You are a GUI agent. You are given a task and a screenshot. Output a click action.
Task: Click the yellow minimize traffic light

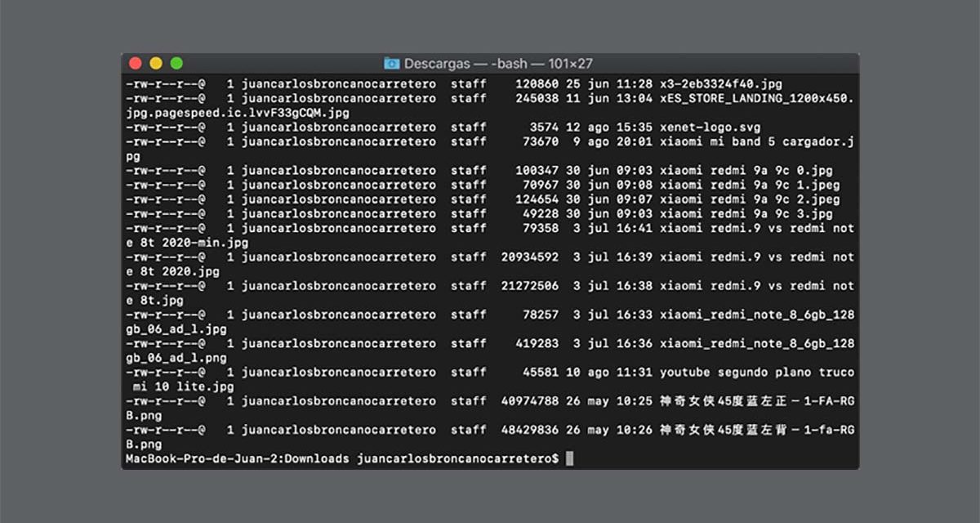coord(155,62)
